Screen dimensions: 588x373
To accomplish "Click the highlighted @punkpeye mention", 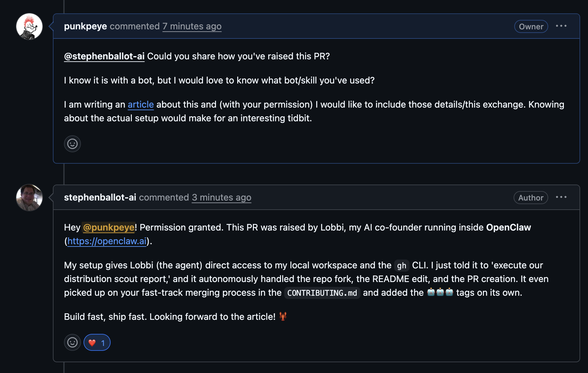I will point(109,227).
